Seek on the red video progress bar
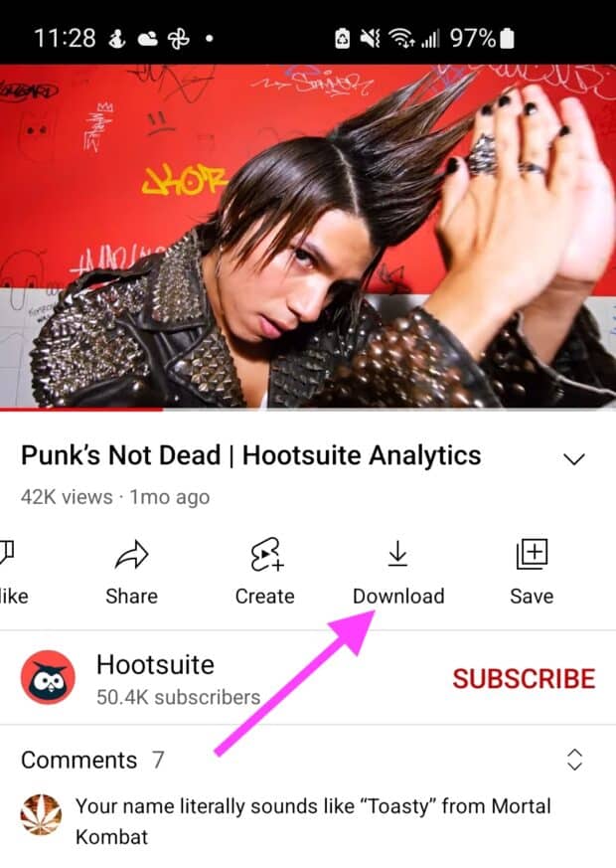The image size is (616, 868). tap(308, 410)
